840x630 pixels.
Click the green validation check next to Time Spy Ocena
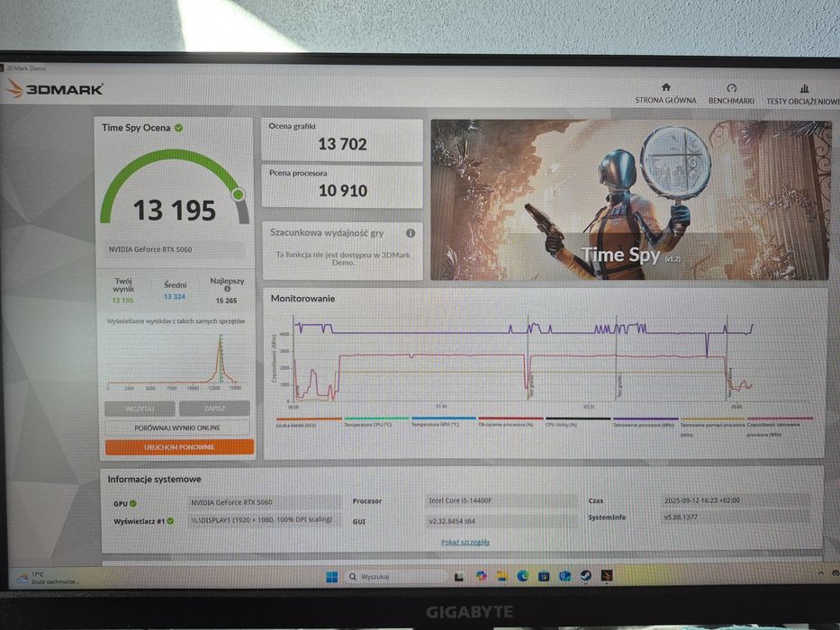pyautogui.click(x=179, y=128)
